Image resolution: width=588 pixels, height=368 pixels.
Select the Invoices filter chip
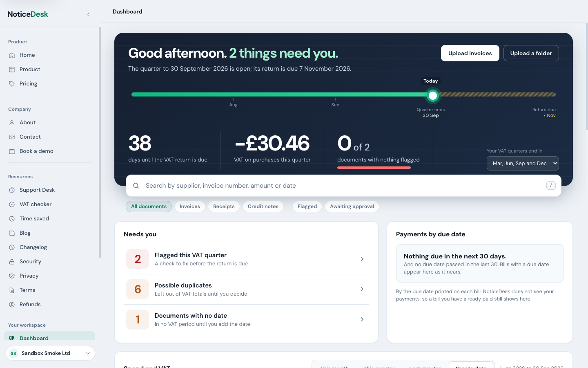pyautogui.click(x=190, y=206)
